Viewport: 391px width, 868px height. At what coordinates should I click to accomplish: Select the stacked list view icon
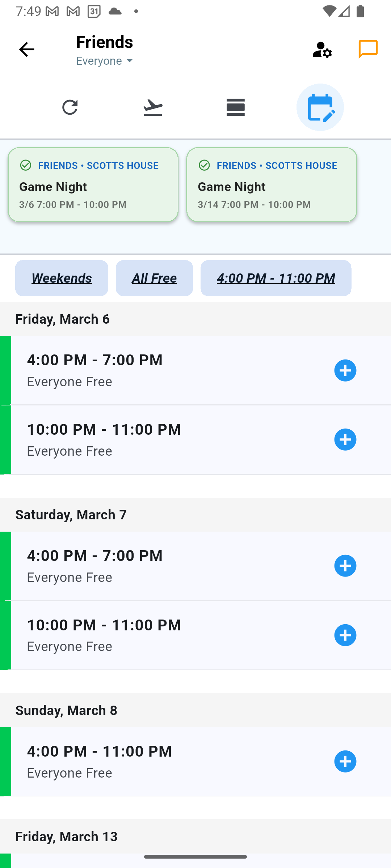point(236,107)
